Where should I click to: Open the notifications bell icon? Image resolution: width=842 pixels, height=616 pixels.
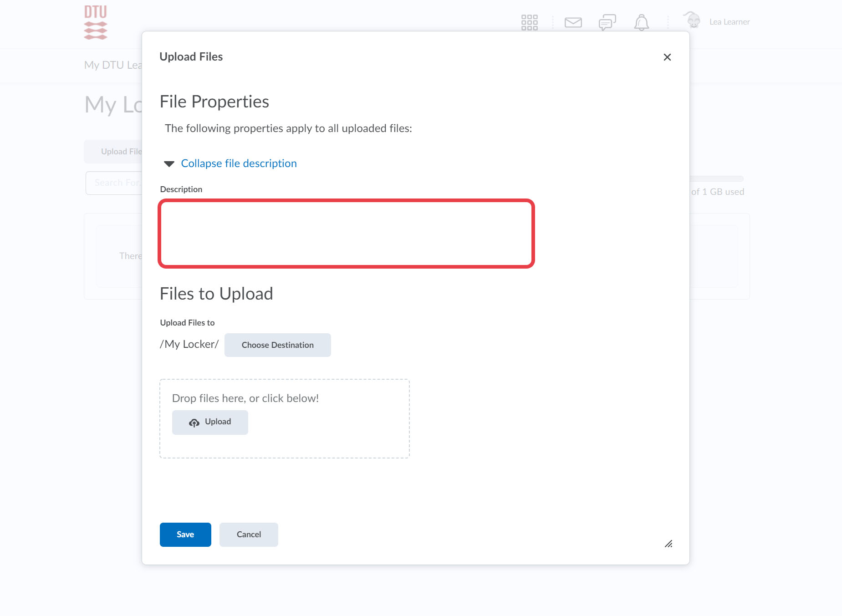(x=641, y=22)
